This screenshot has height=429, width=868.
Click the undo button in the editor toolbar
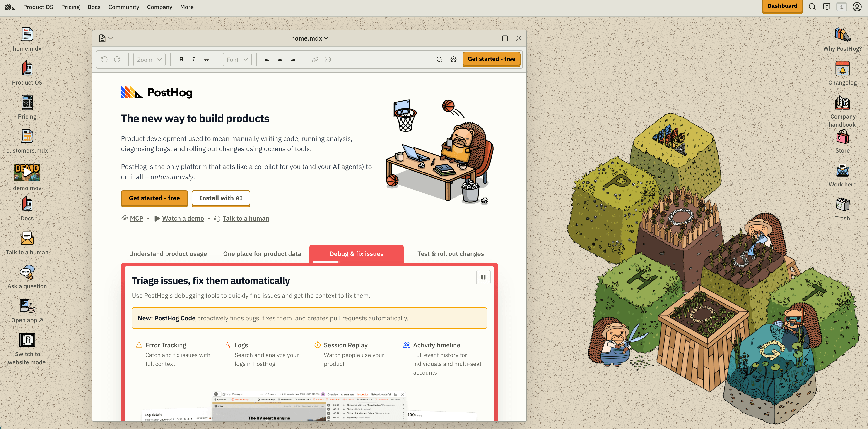pyautogui.click(x=104, y=59)
